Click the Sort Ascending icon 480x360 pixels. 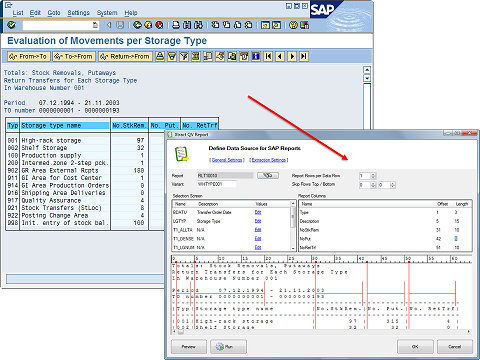click(160, 56)
